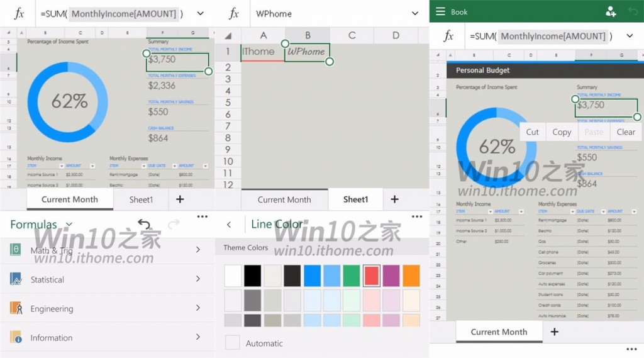Click the Engineering functions icon
Screen dimensions: 644x358
click(16, 308)
